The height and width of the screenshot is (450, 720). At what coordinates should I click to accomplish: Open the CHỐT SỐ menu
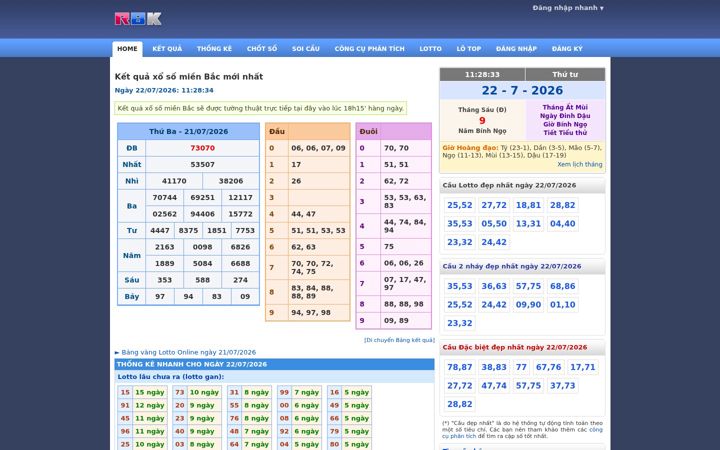tap(262, 49)
